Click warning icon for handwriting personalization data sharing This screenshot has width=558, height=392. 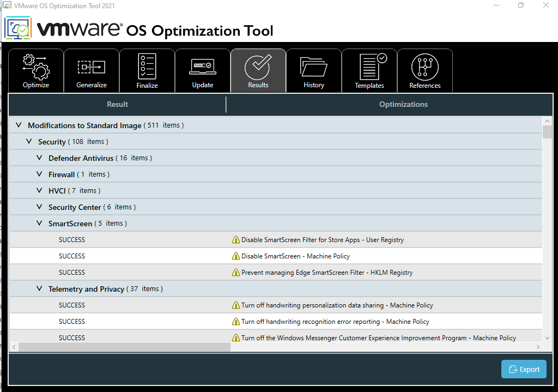(235, 305)
